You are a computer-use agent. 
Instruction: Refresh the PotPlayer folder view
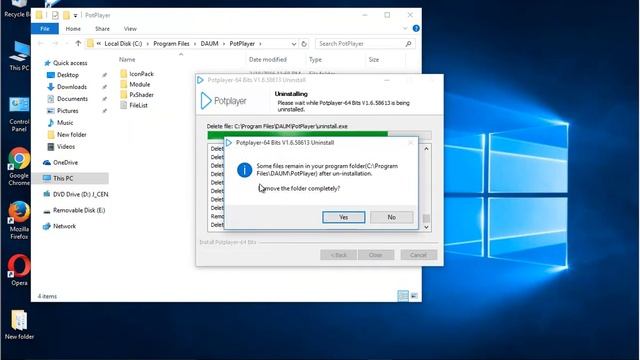[x=304, y=44]
